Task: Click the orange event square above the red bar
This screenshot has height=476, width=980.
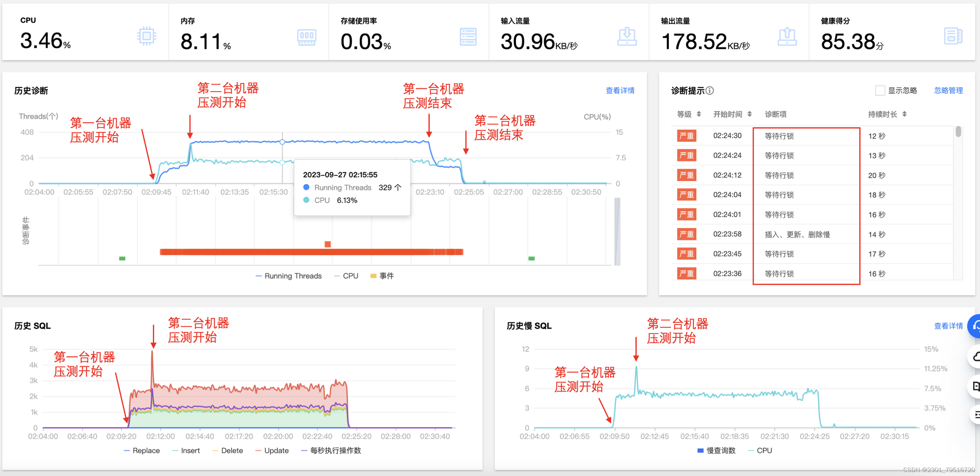Action: (327, 244)
